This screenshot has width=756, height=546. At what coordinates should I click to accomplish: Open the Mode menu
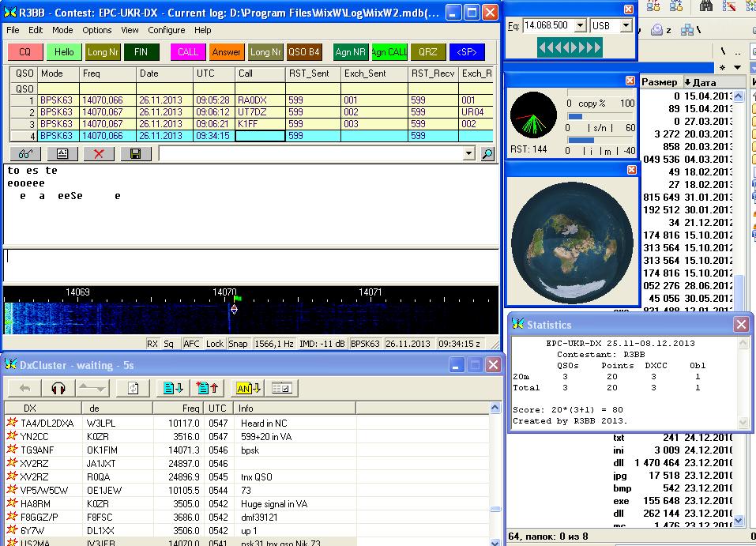(x=62, y=30)
